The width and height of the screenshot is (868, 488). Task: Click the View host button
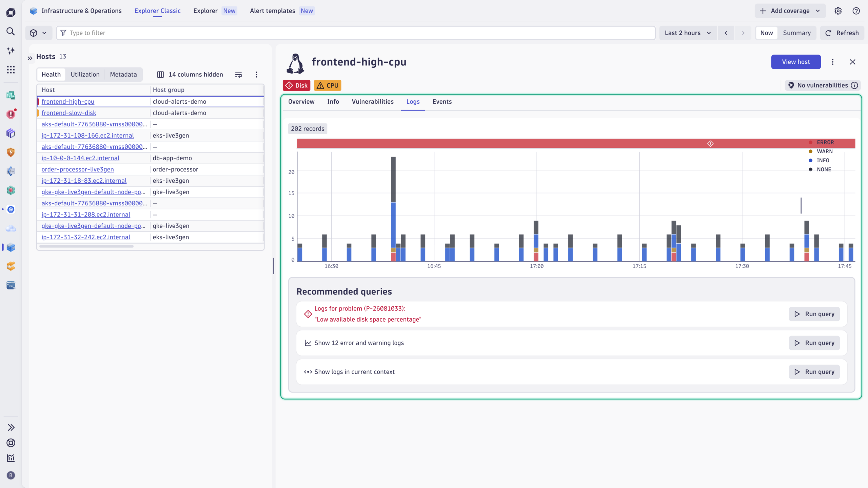(x=796, y=62)
